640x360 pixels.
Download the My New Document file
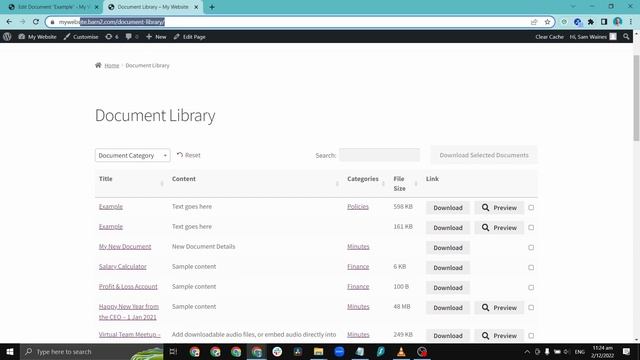click(x=448, y=248)
